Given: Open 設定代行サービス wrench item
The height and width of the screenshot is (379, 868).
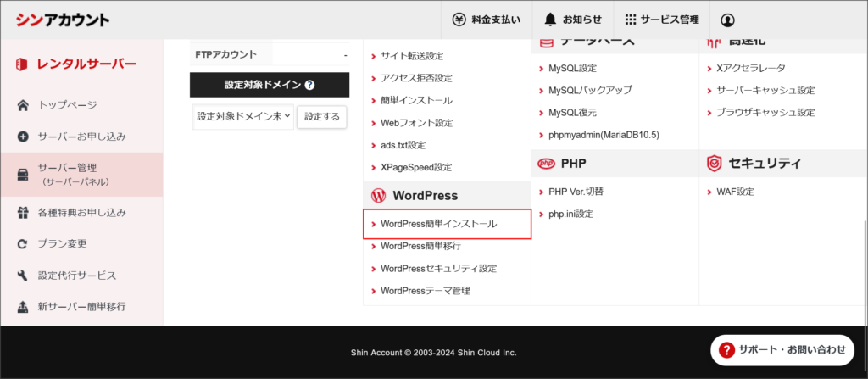Looking at the screenshot, I should click(x=76, y=276).
